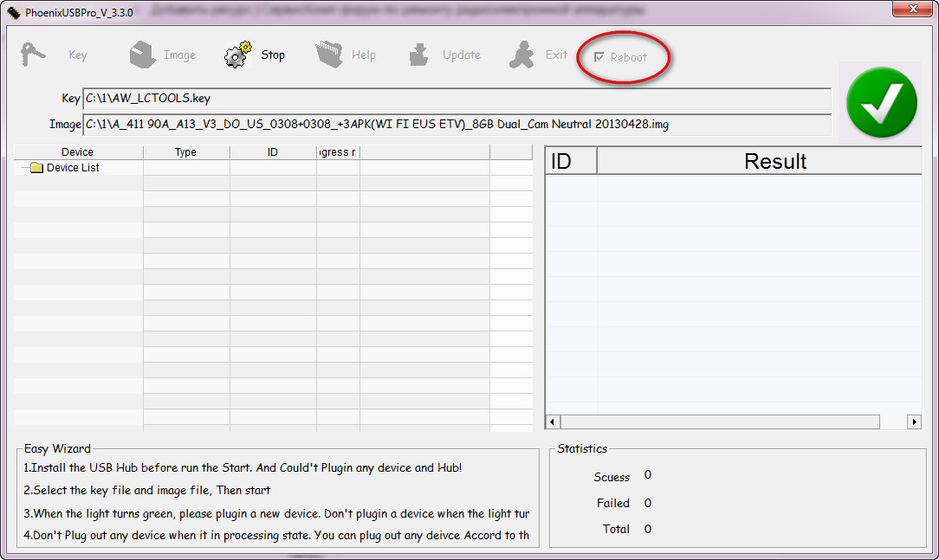Image resolution: width=939 pixels, height=560 pixels.
Task: Click the PhoenixUSBPro_V_3.3.0 window title text
Action: click(79, 13)
